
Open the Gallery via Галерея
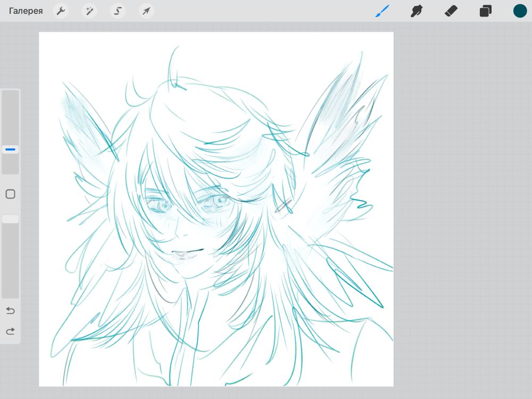click(26, 11)
